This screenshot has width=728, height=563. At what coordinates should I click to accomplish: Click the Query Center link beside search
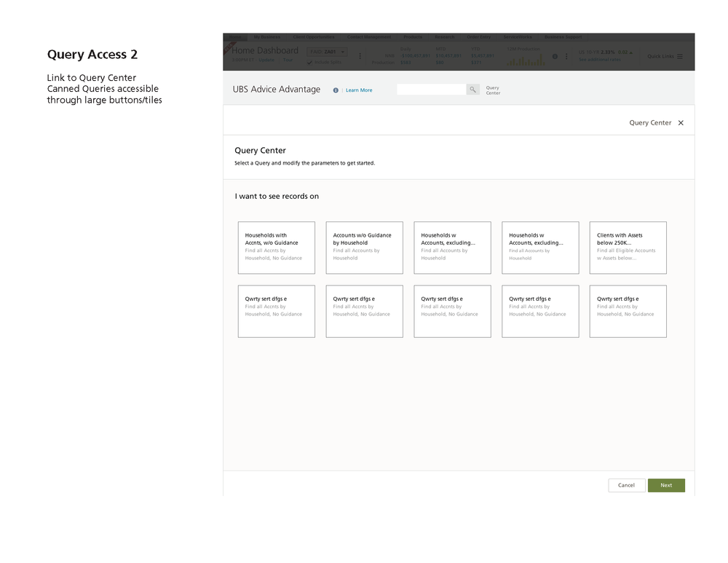click(493, 90)
